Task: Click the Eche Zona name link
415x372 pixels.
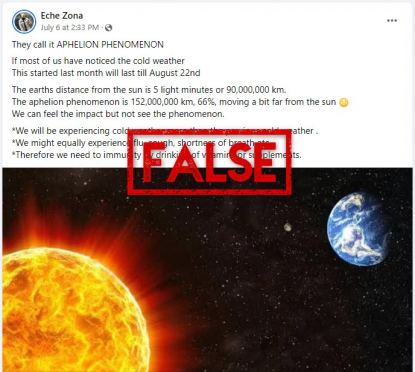Action: tap(62, 15)
